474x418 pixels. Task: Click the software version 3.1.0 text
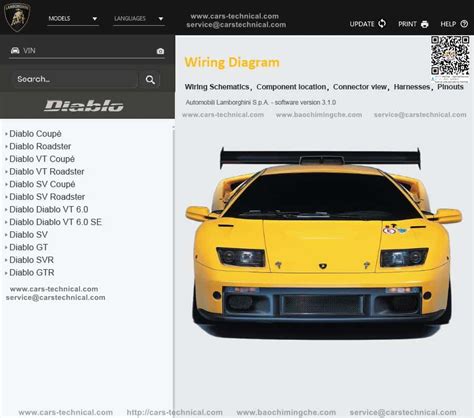pyautogui.click(x=305, y=103)
